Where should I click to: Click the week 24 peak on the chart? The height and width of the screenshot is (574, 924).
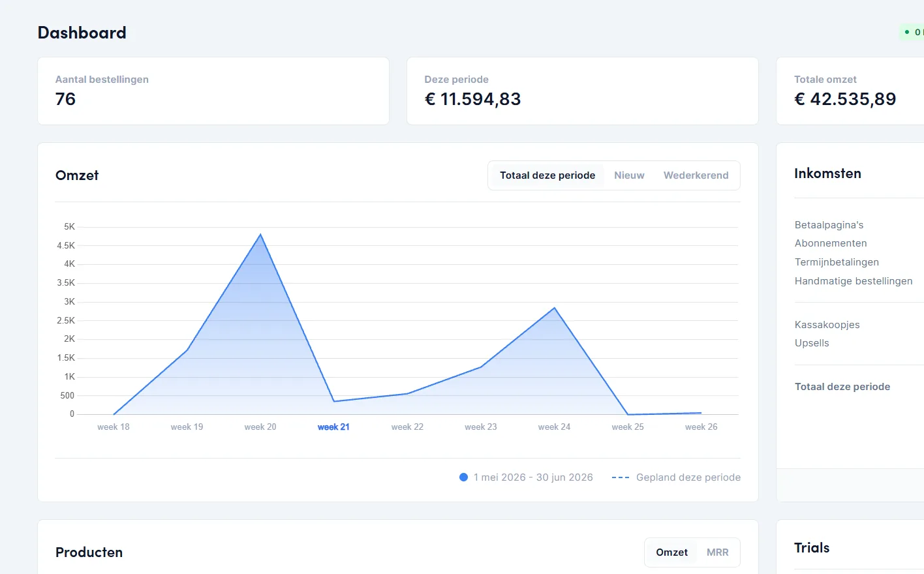555,308
